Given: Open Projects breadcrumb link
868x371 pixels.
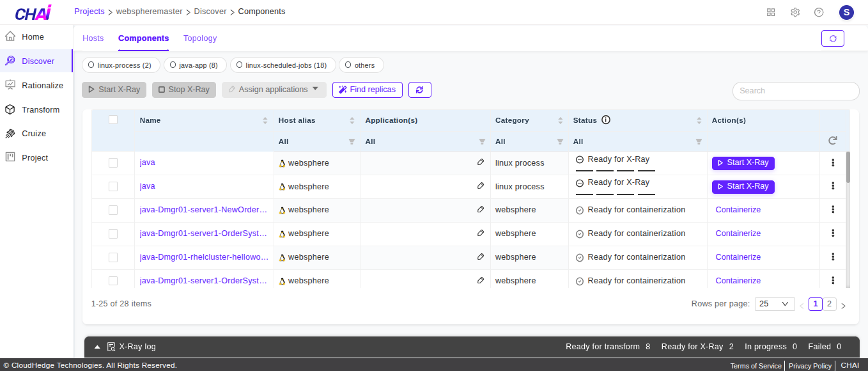Looking at the screenshot, I should click(89, 12).
